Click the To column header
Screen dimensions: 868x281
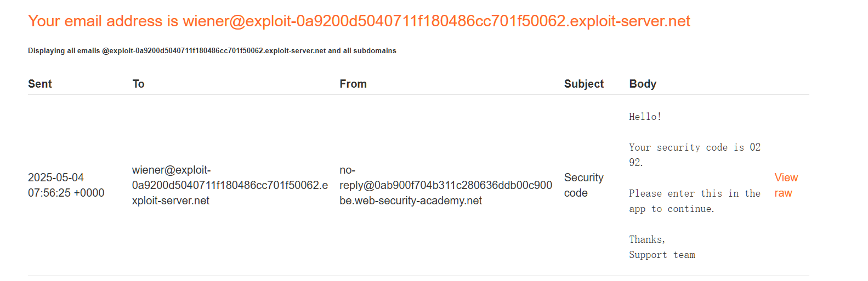tap(138, 84)
